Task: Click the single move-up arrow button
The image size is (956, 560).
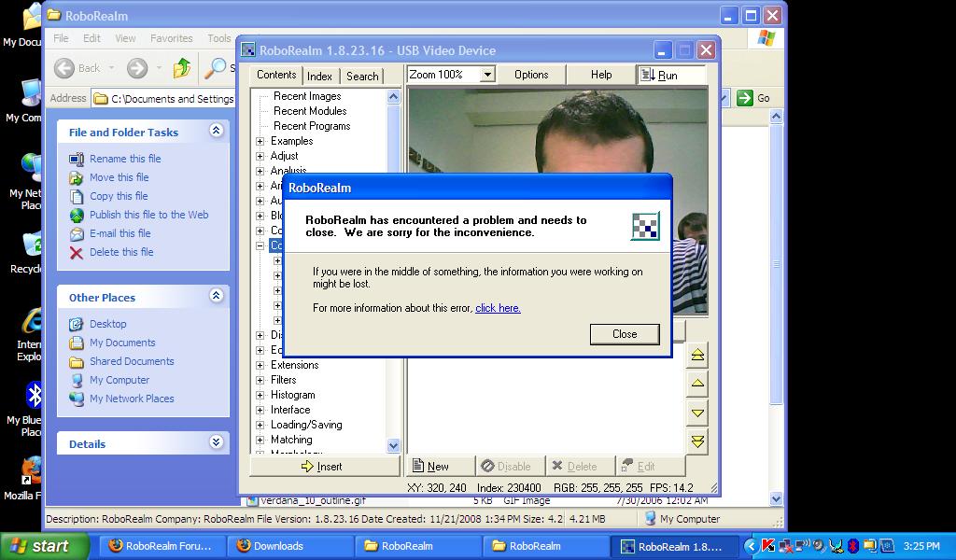Action: (x=697, y=384)
